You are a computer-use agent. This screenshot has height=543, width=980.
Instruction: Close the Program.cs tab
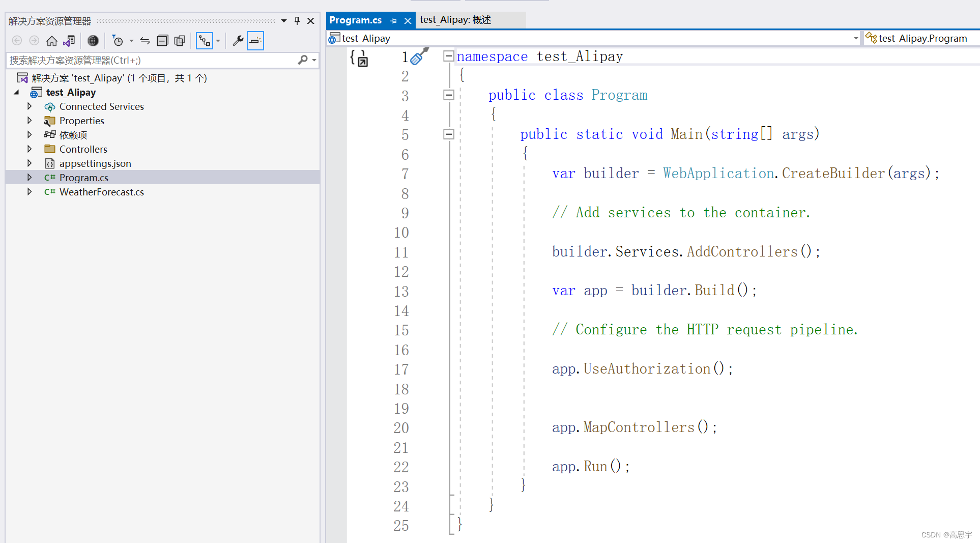[x=408, y=21]
